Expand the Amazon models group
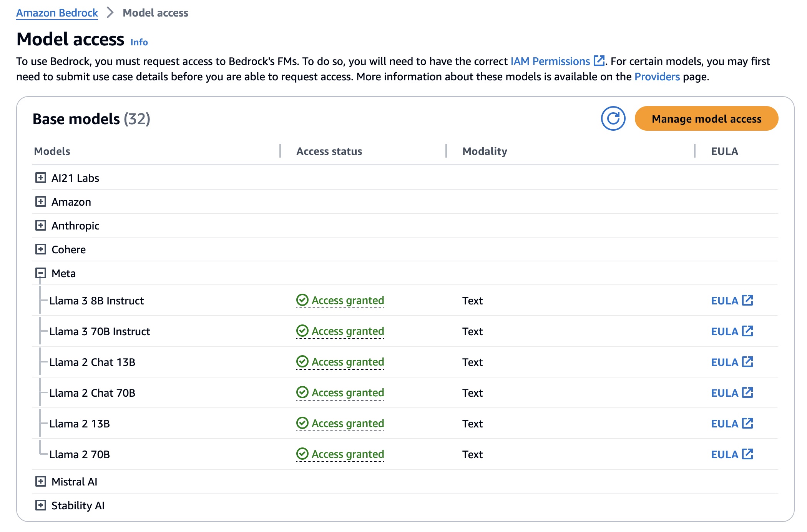The width and height of the screenshot is (807, 532). (41, 201)
